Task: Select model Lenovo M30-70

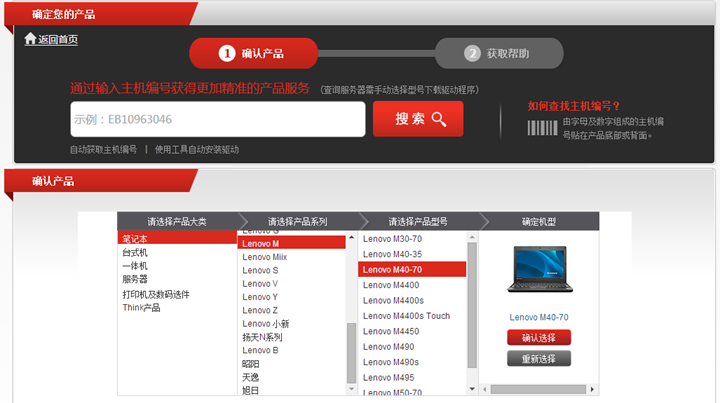Action: (392, 239)
